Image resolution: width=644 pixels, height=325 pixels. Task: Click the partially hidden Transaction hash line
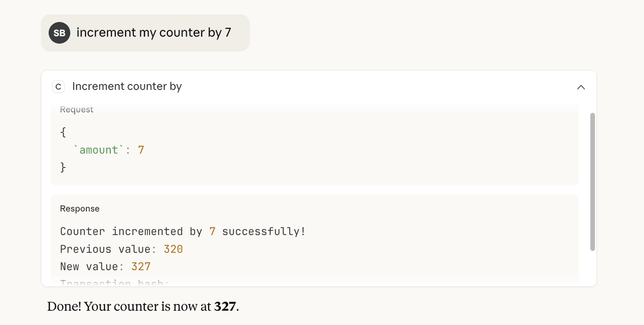(x=114, y=283)
